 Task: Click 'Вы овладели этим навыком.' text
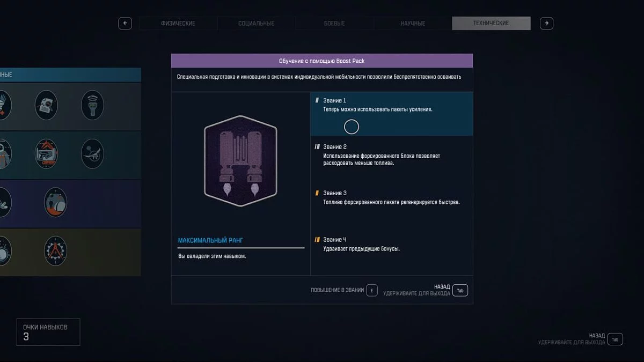pos(212,256)
